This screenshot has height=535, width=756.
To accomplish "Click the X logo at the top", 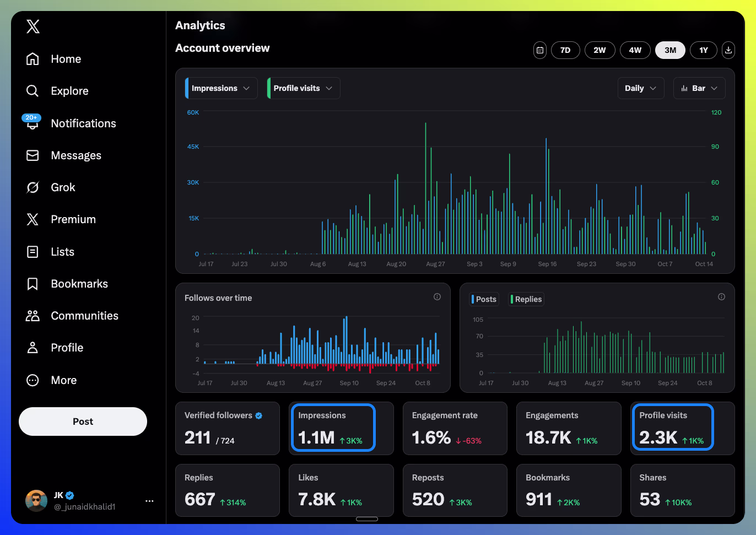I will click(x=33, y=26).
